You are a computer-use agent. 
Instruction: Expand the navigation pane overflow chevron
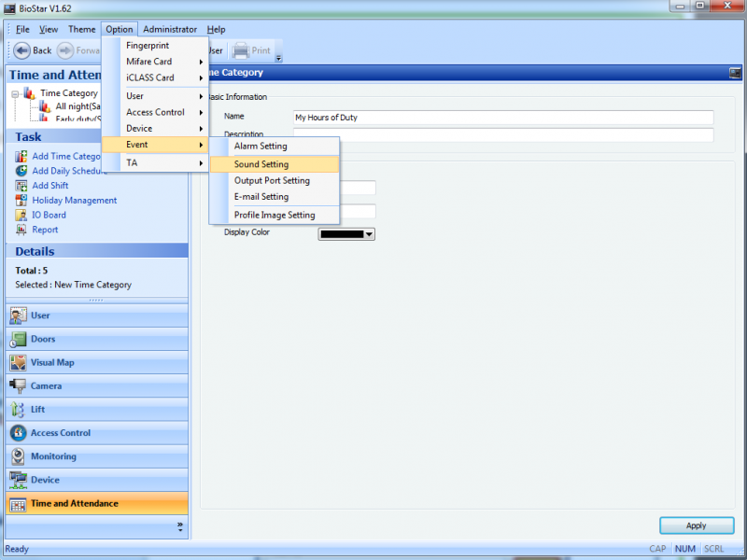point(179,526)
